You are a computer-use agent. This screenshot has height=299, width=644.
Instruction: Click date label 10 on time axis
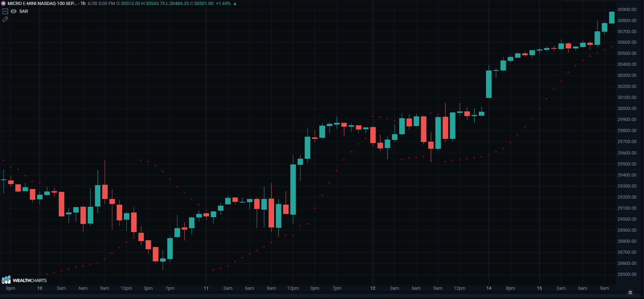point(40,288)
